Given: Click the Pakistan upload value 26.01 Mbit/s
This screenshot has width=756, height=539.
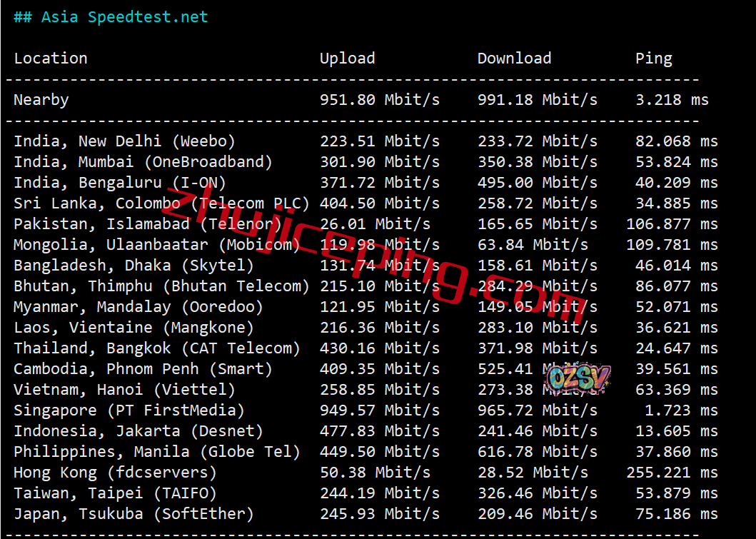Looking at the screenshot, I should click(375, 224).
